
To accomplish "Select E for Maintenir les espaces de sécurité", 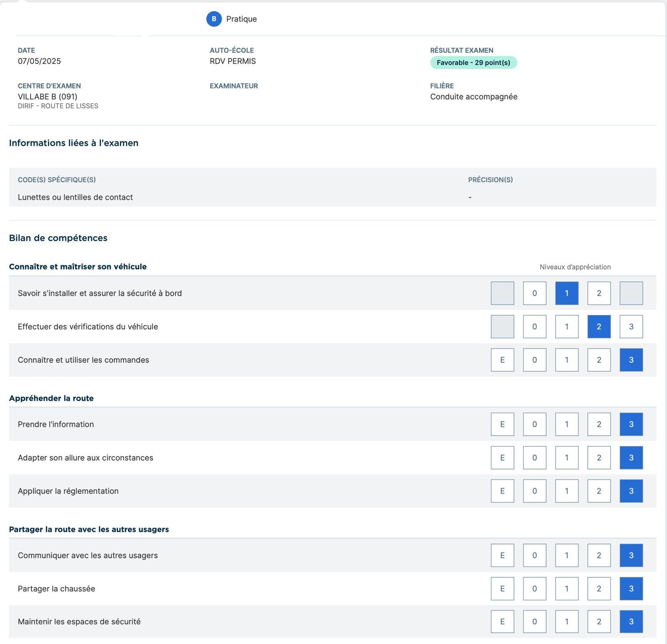I will [x=502, y=622].
